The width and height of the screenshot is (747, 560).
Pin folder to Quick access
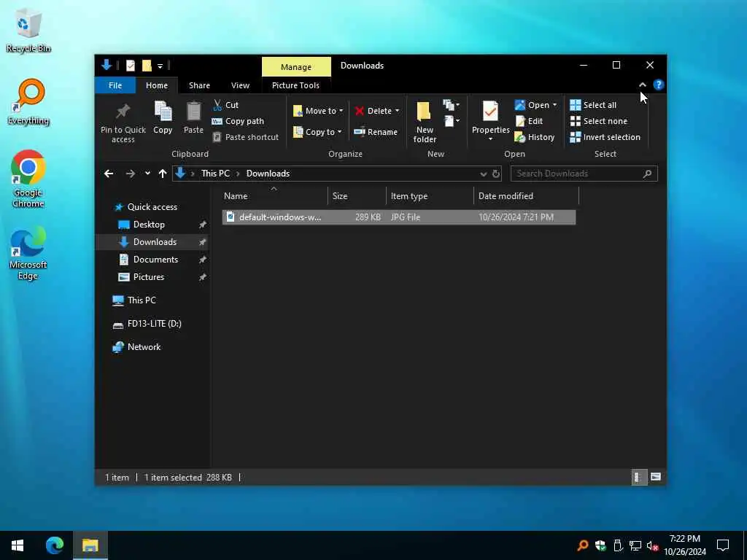coord(123,122)
